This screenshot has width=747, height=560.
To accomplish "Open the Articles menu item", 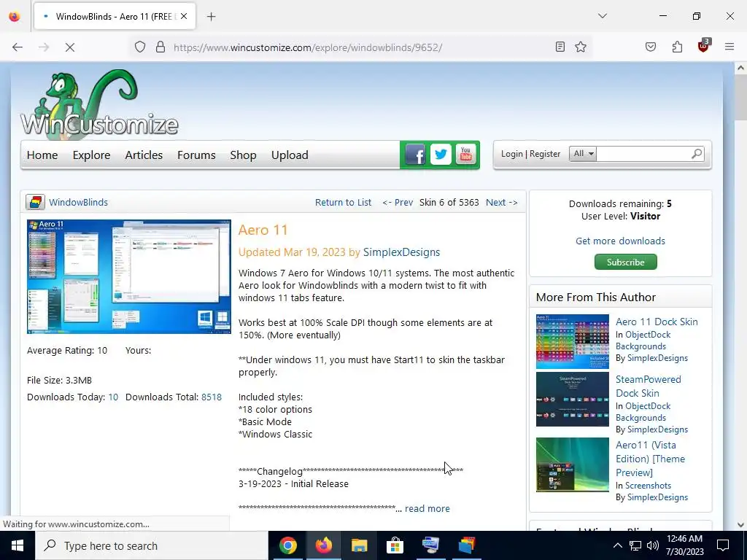I will pyautogui.click(x=144, y=155).
